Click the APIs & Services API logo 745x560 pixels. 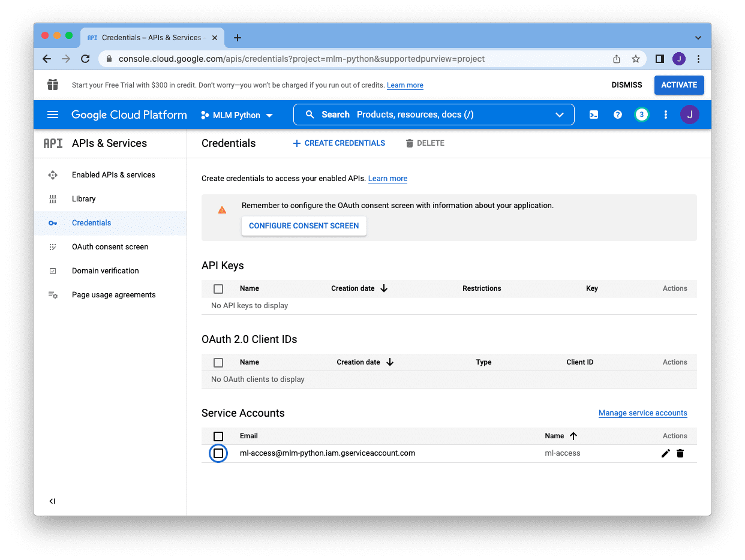(53, 143)
